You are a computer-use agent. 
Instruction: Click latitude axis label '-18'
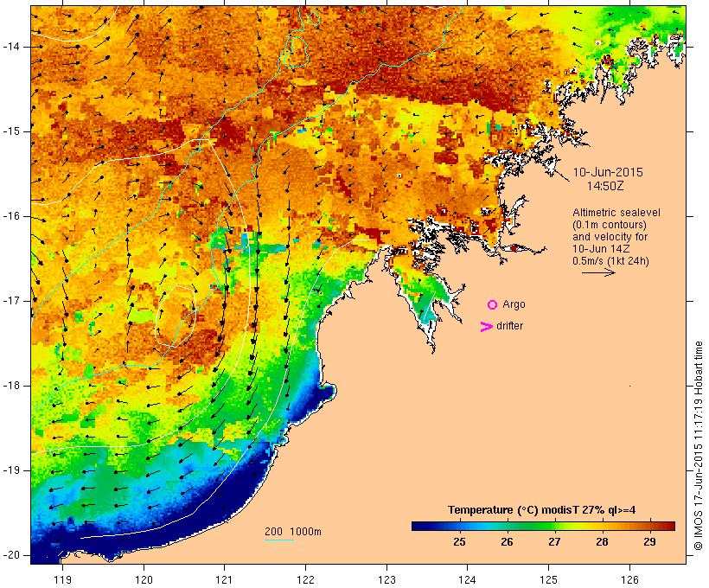coord(11,386)
